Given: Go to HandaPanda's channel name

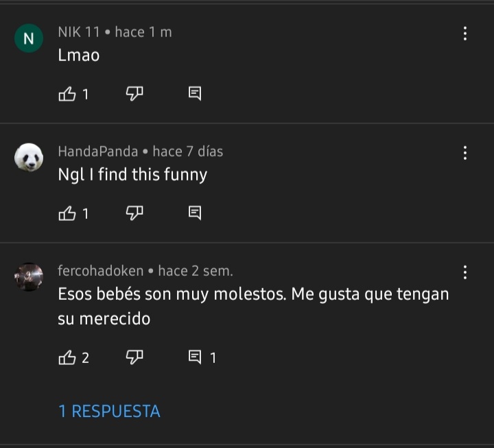Looking at the screenshot, I should click(x=98, y=152).
